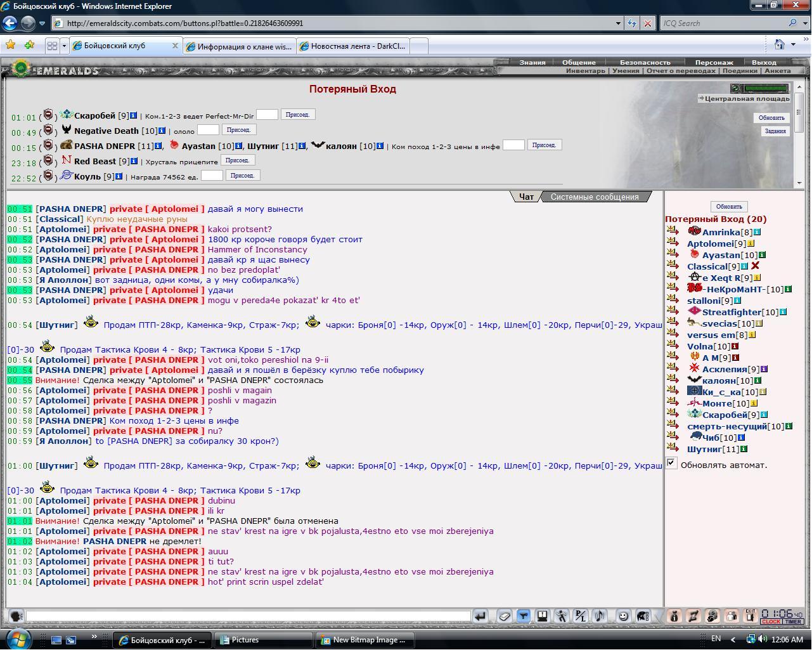Open IE Quick Tabs dropdown arrow
This screenshot has height=650, width=812.
pos(63,46)
